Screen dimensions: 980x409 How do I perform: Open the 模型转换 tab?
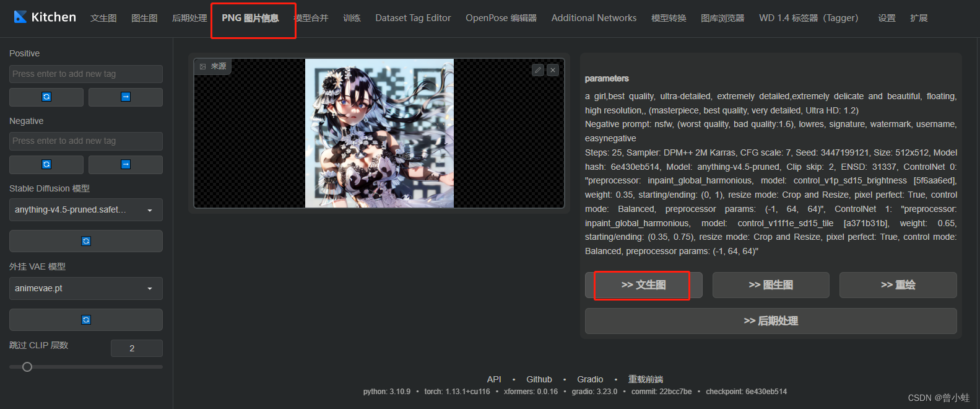pos(669,18)
